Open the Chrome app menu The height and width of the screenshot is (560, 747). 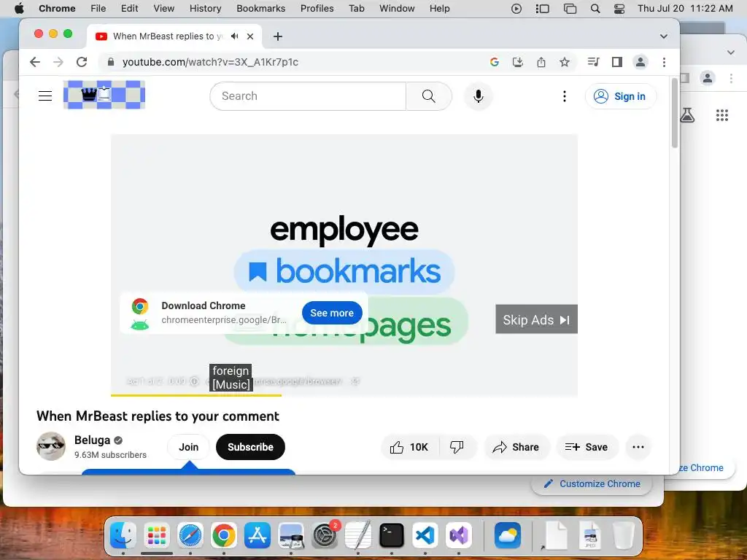[57, 9]
